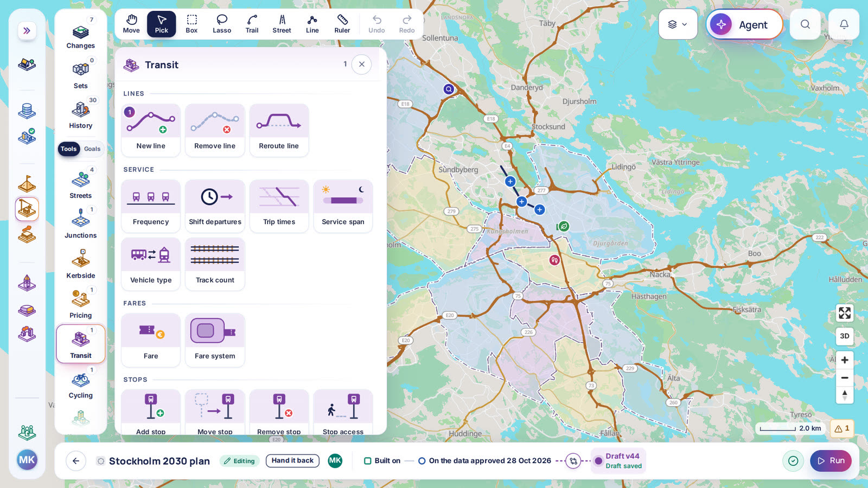Select the Lasso tool
This screenshot has height=488, width=868.
click(x=222, y=24)
